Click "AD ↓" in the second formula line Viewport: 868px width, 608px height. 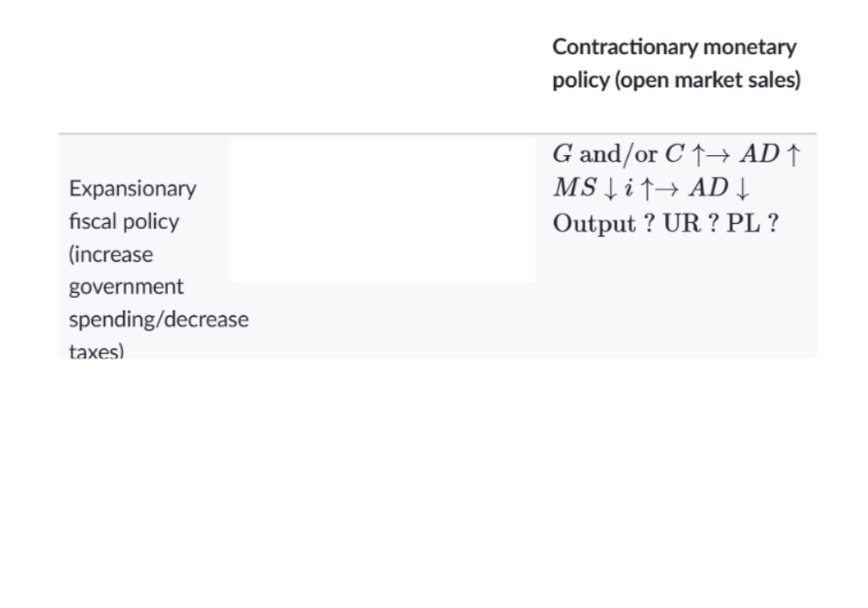click(x=719, y=189)
